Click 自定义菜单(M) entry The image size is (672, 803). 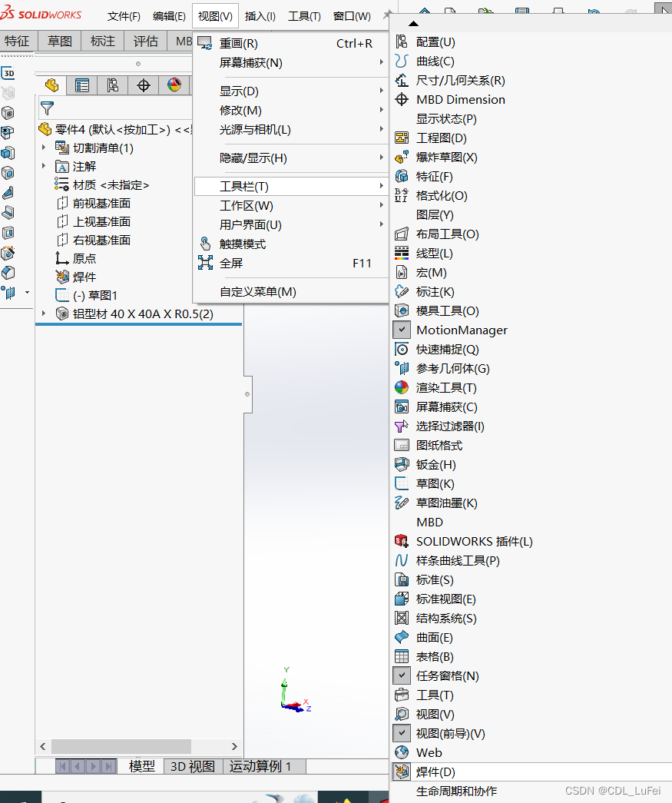click(x=291, y=292)
